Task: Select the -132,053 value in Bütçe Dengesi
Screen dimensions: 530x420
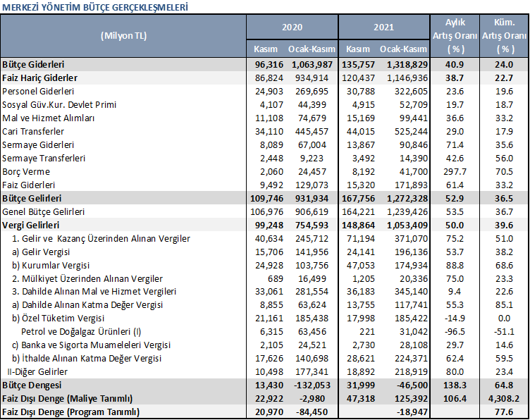Action: pos(312,385)
